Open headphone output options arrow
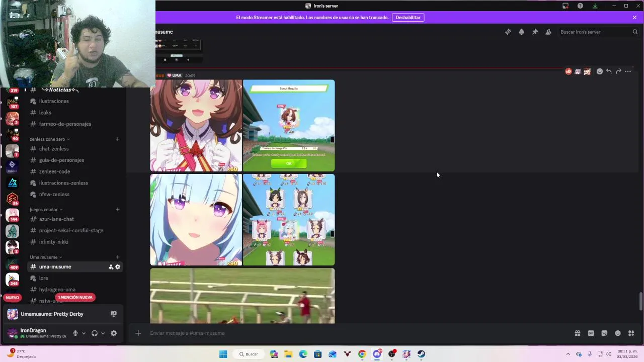 coord(103,333)
